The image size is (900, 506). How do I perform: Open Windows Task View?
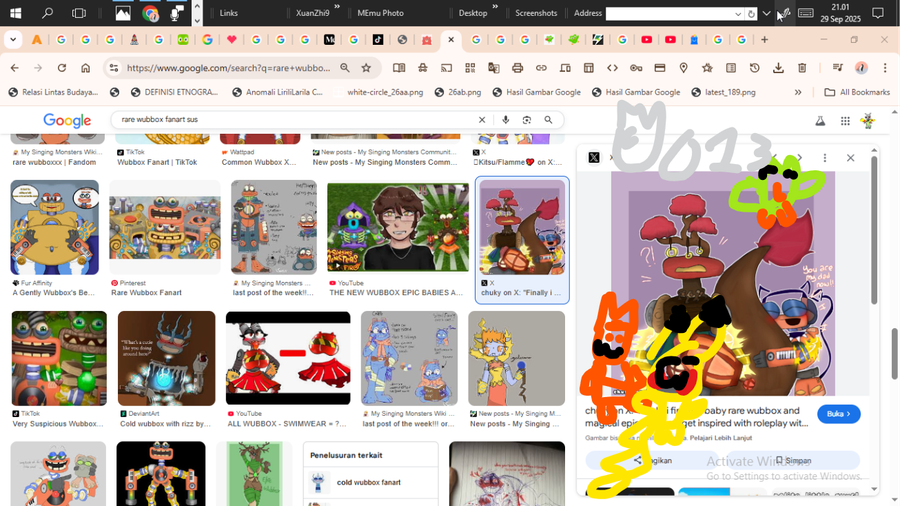pos(79,13)
